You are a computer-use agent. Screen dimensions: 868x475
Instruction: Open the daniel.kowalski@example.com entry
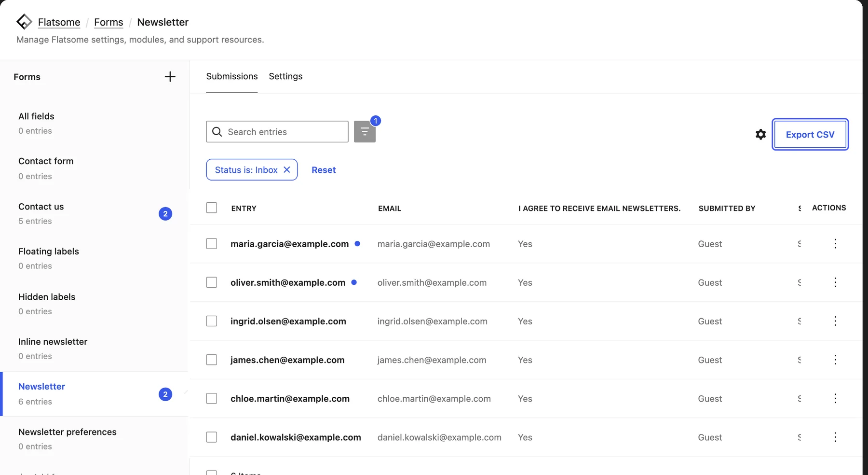[x=296, y=437]
